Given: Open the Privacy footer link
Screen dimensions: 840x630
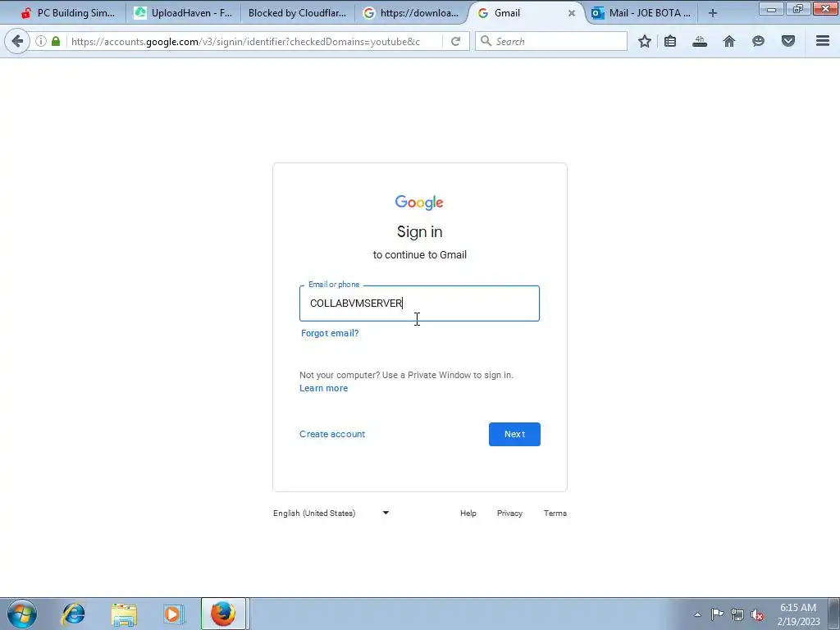Looking at the screenshot, I should pyautogui.click(x=509, y=514).
